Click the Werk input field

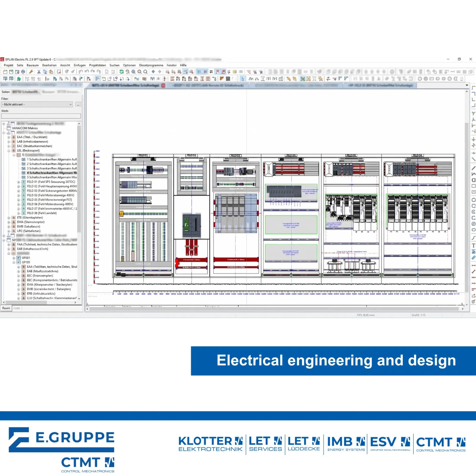tap(41, 116)
